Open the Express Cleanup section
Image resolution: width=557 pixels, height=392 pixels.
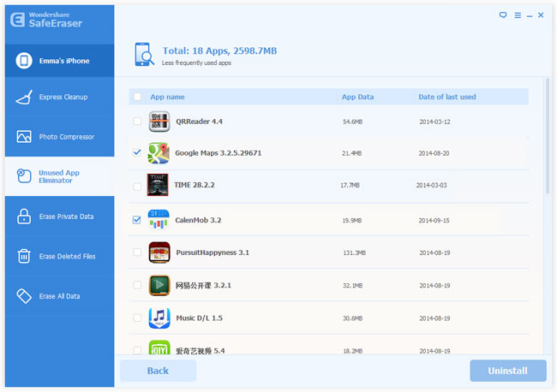(60, 97)
